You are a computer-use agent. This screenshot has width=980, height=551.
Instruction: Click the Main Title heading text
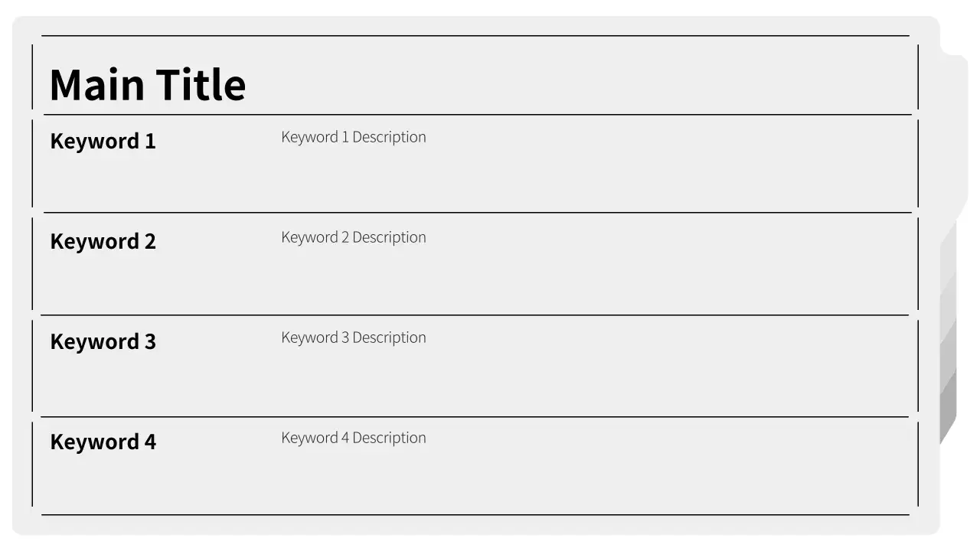[x=147, y=84]
